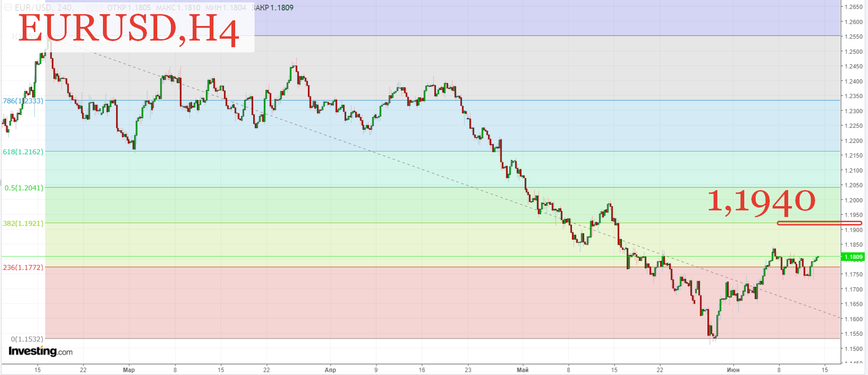Click the МИН 1.1804 low value

point(226,8)
